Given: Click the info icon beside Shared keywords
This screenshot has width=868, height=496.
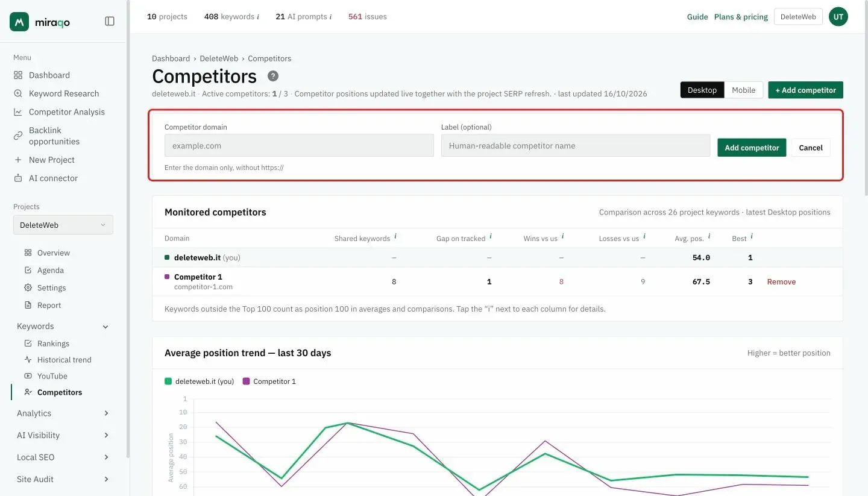Looking at the screenshot, I should point(395,236).
